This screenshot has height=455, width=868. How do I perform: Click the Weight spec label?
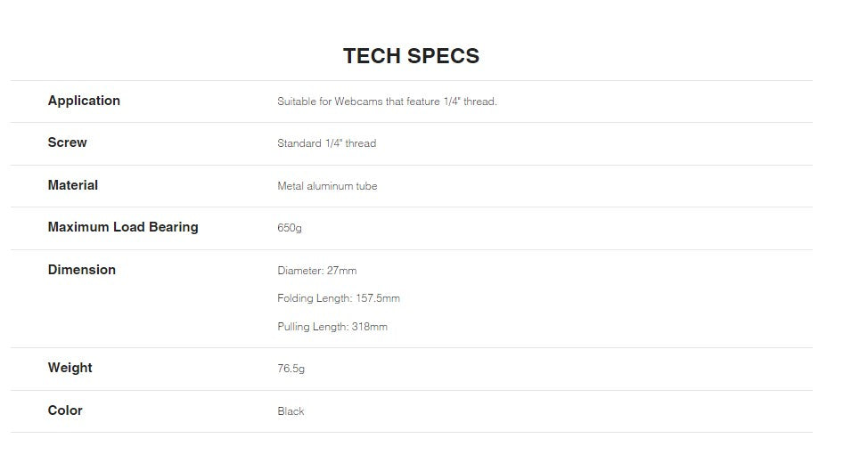point(70,368)
